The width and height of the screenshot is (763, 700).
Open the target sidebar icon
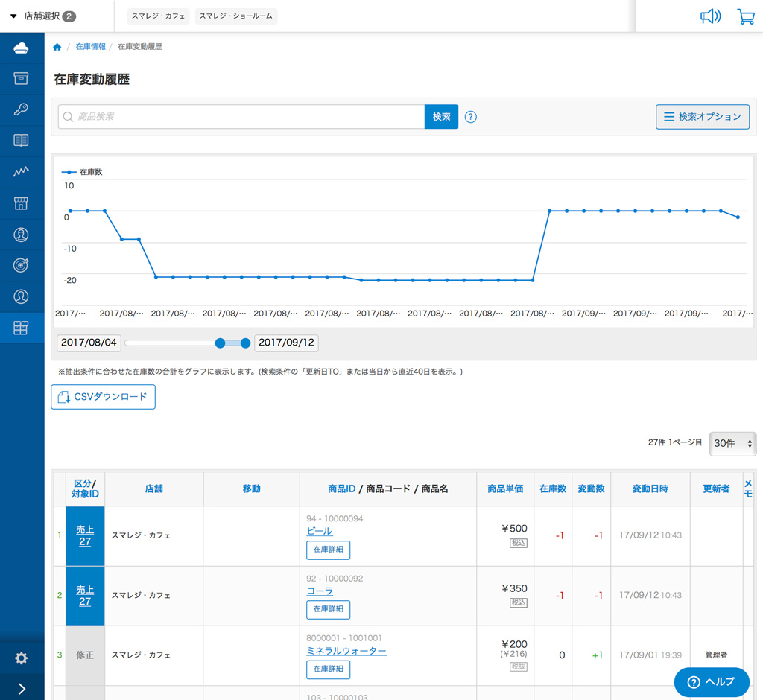click(x=21, y=265)
